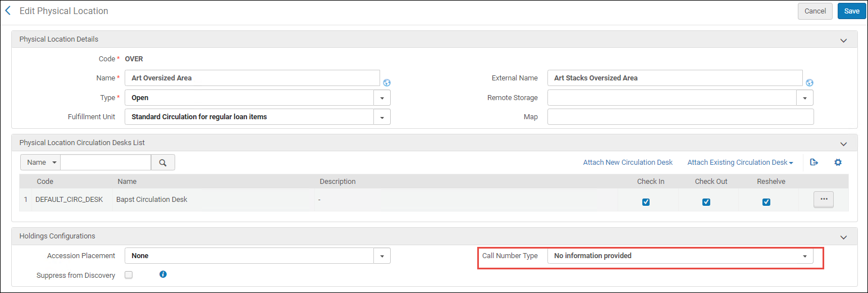Click the search magnifier in circulation desks list
This screenshot has height=293, width=868.
[163, 163]
